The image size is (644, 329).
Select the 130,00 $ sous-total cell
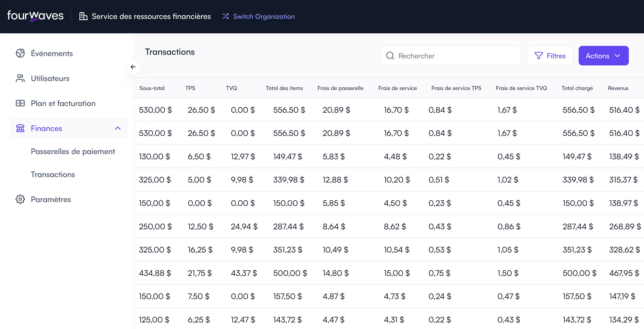click(x=154, y=156)
